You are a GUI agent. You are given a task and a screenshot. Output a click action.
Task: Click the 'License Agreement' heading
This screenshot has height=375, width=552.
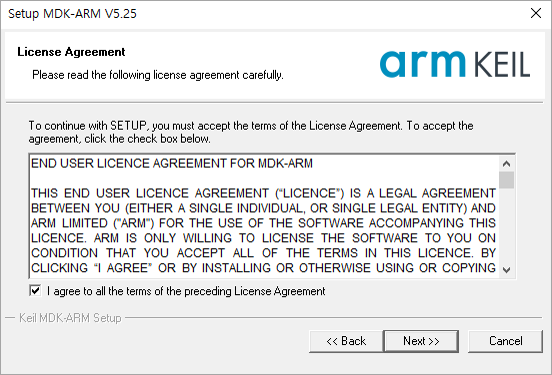(71, 52)
